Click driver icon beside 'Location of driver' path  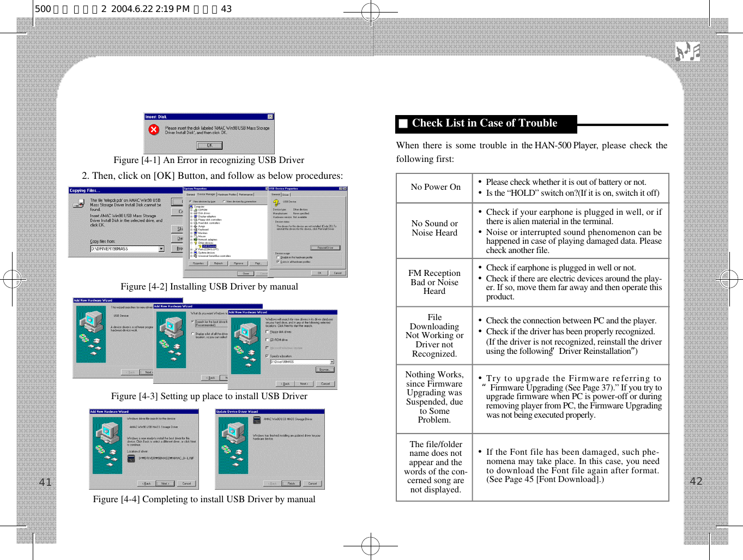coord(131,459)
